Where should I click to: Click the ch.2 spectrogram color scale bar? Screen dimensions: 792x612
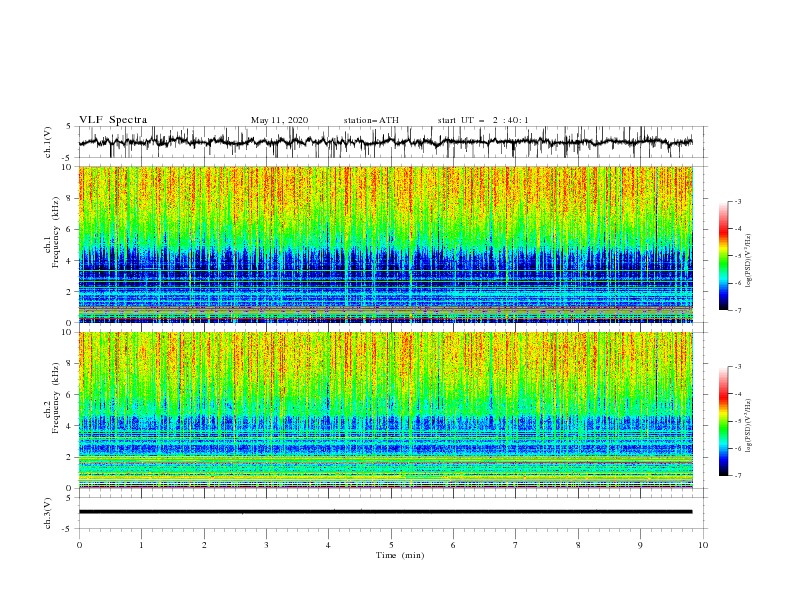click(x=723, y=421)
